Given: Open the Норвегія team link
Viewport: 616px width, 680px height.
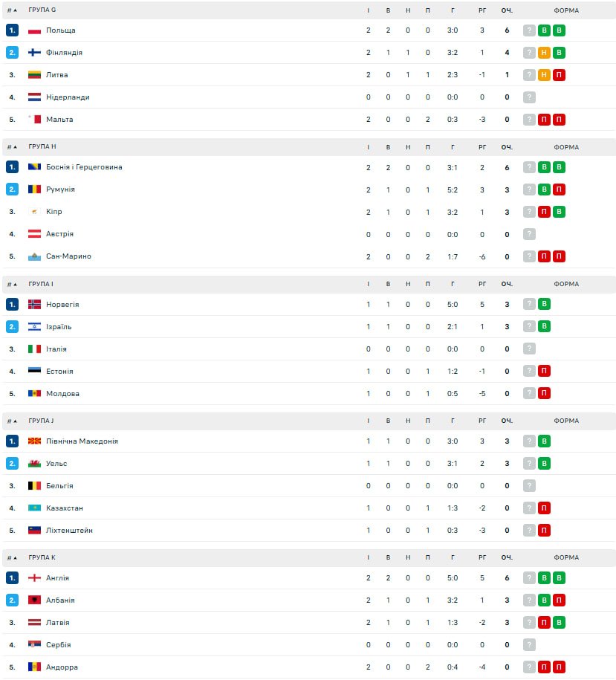Looking at the screenshot, I should click(62, 305).
